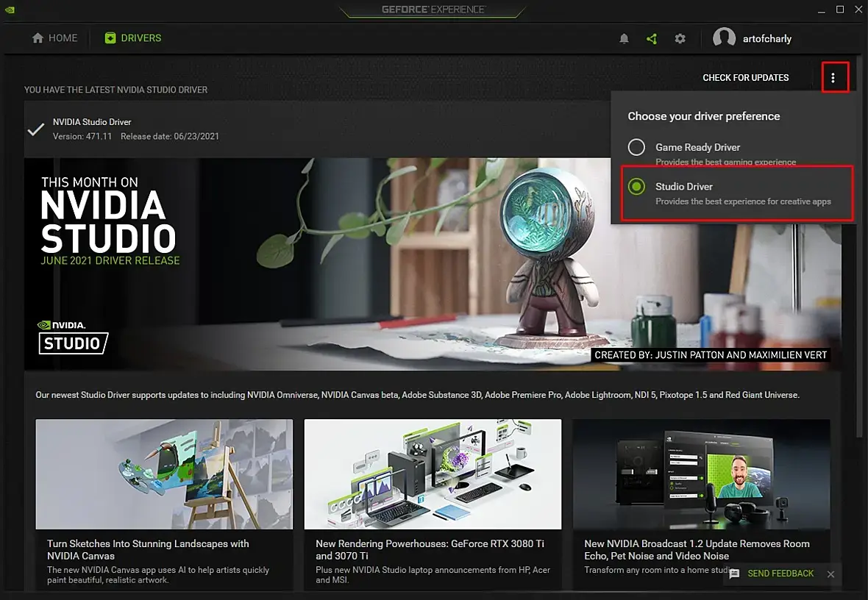Click 'CREATED BY: JUSTIN PATTON' credit text
The width and height of the screenshot is (868, 600).
pos(711,355)
